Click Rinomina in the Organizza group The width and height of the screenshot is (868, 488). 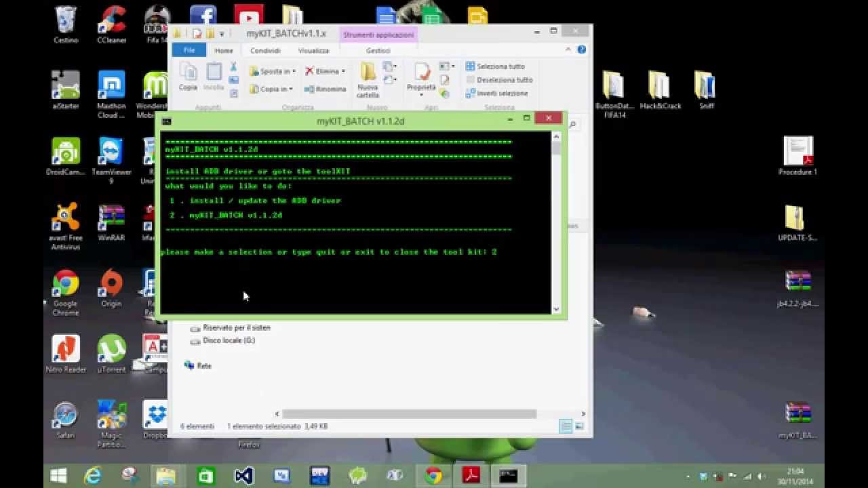325,89
